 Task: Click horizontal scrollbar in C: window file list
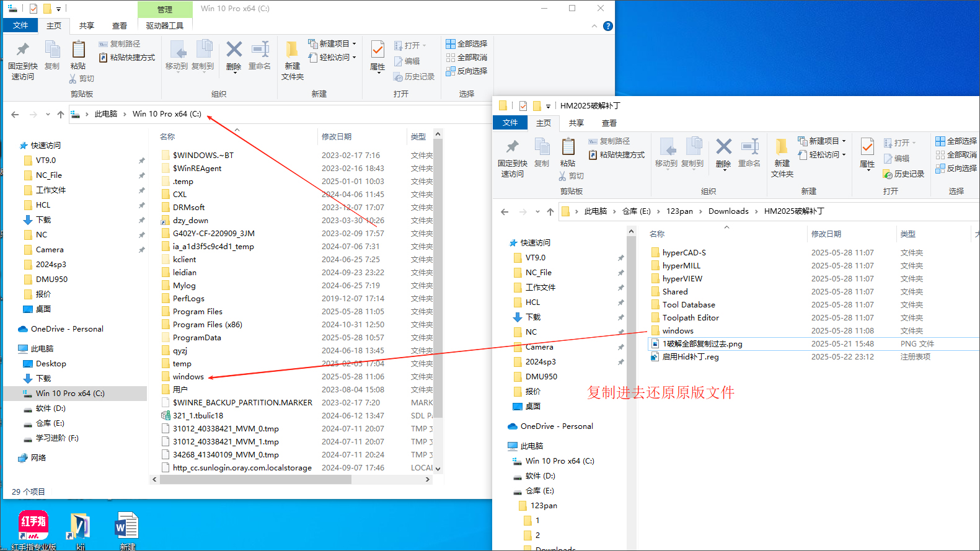pos(254,480)
